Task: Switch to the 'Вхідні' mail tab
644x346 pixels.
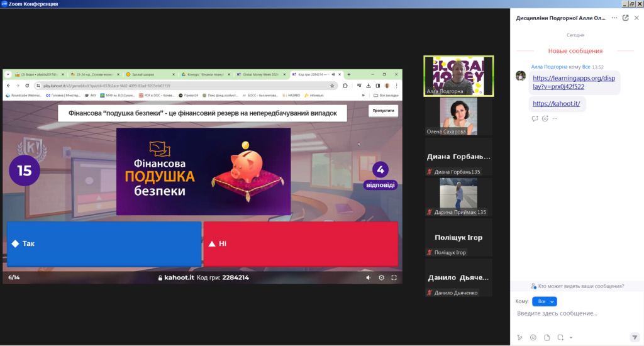Action: [39, 74]
